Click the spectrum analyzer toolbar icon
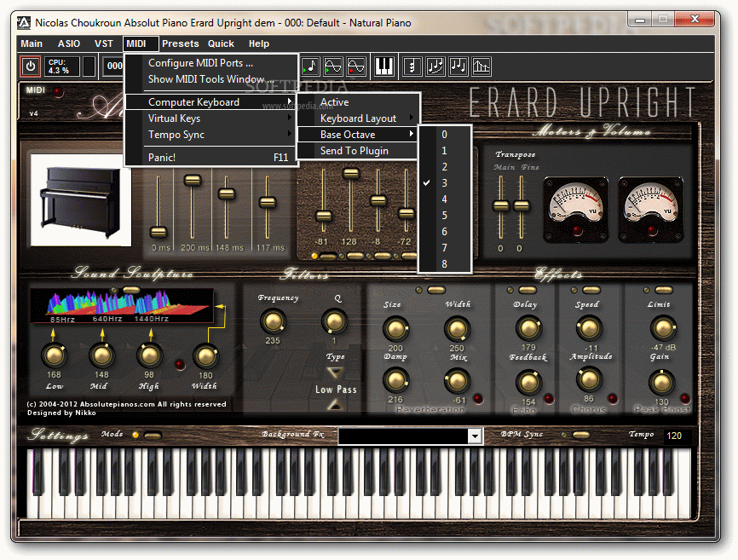 click(481, 66)
